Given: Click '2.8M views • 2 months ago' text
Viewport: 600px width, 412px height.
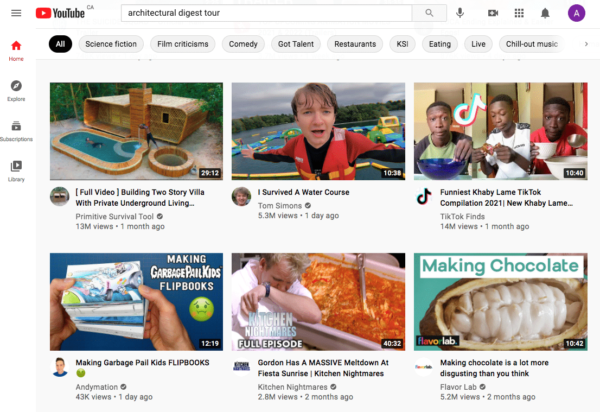Looking at the screenshot, I should click(x=305, y=397).
